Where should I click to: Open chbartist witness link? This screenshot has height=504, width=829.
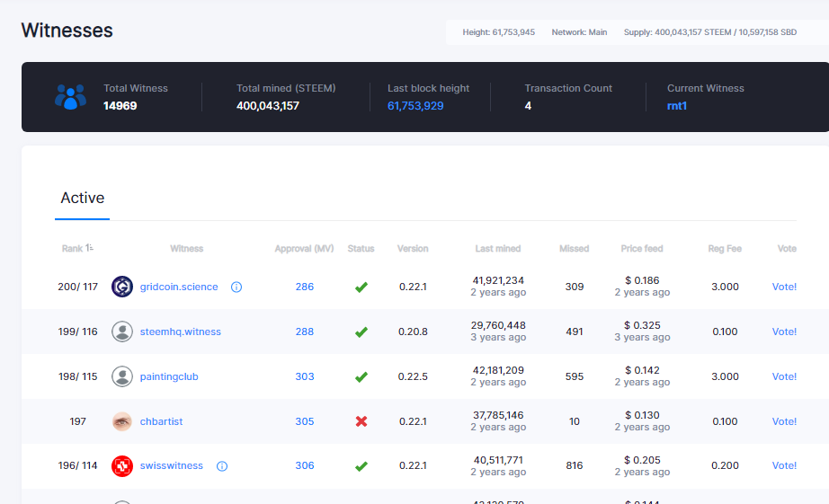(x=161, y=421)
